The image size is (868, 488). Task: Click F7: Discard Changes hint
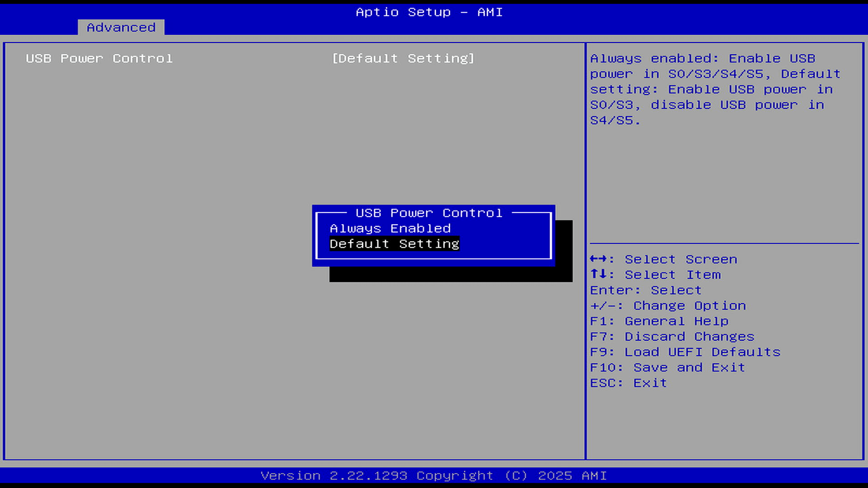point(672,337)
